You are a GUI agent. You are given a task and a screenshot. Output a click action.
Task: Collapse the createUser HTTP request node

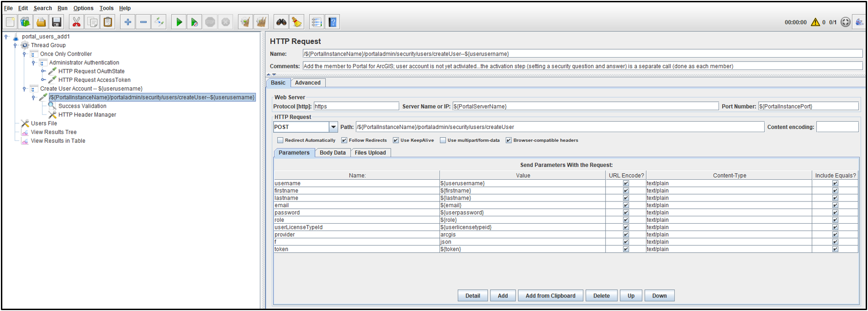click(x=34, y=98)
